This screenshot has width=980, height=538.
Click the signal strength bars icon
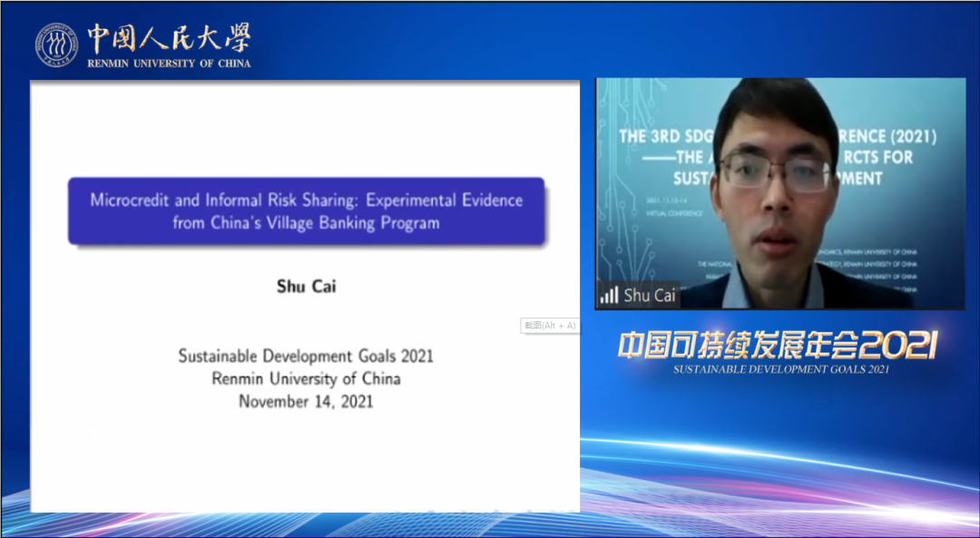click(609, 296)
